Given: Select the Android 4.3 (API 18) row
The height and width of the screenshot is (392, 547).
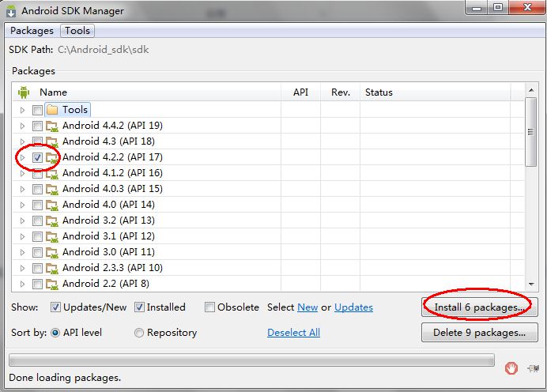Looking at the screenshot, I should point(269,141).
